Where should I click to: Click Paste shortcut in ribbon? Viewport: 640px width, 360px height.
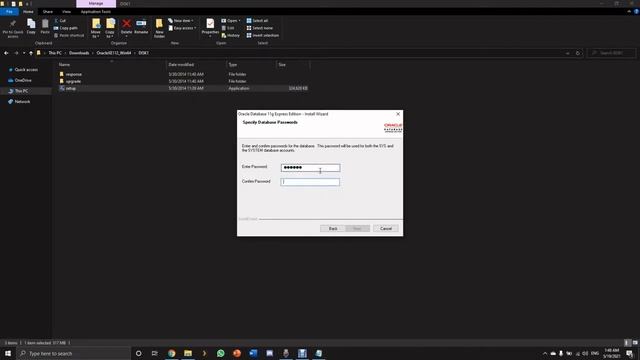(69, 36)
